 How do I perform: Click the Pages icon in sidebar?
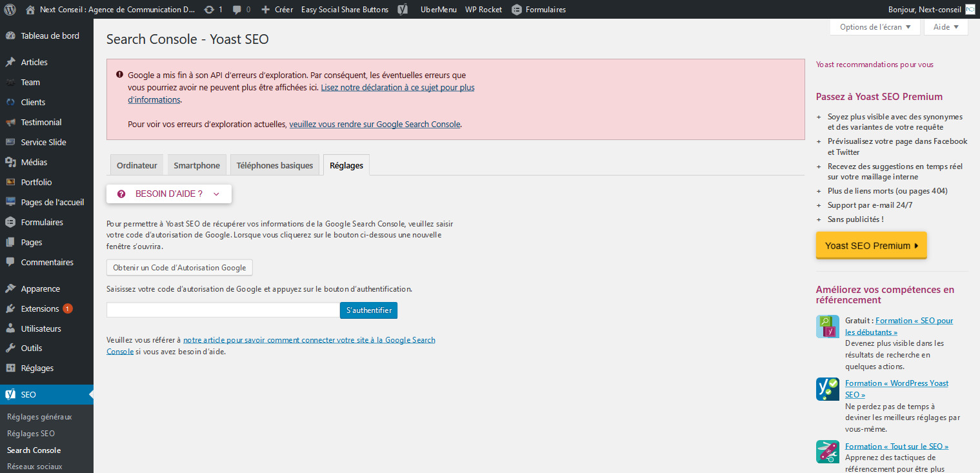(10, 242)
